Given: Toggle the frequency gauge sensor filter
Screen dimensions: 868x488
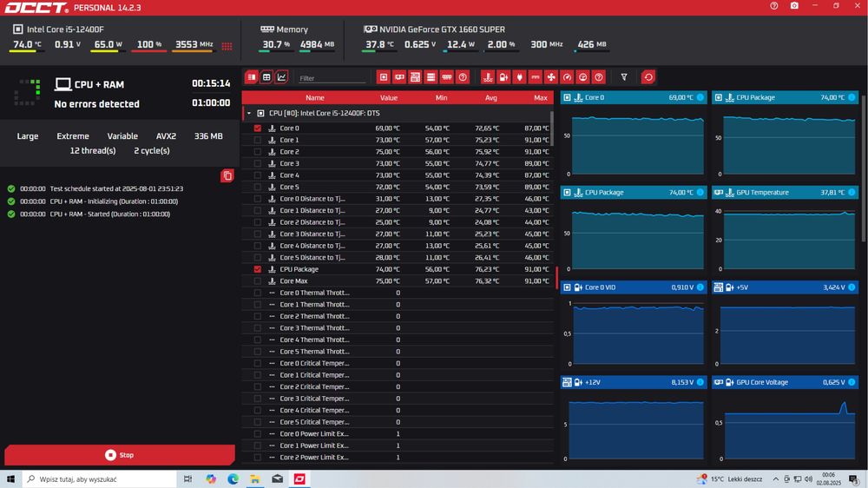Looking at the screenshot, I should [567, 77].
